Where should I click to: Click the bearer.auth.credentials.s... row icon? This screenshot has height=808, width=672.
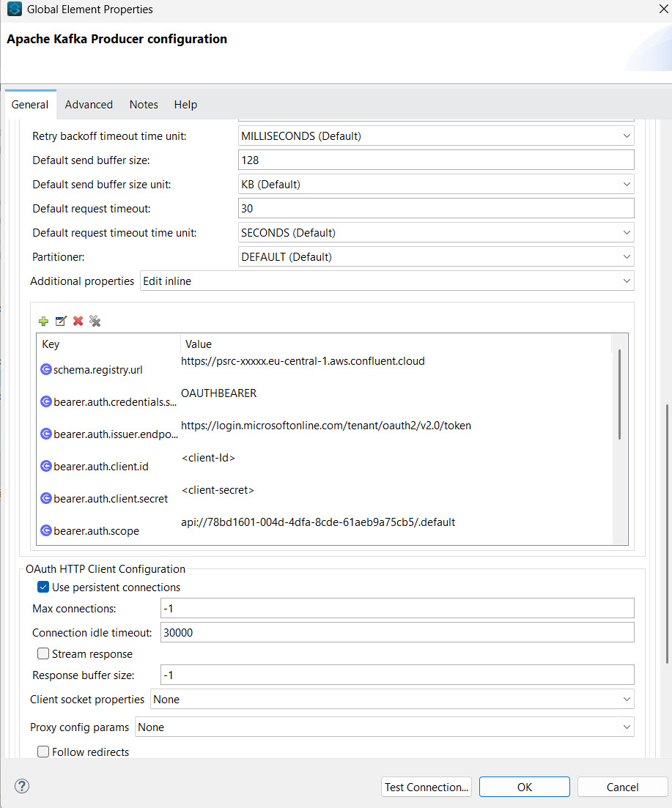[46, 401]
